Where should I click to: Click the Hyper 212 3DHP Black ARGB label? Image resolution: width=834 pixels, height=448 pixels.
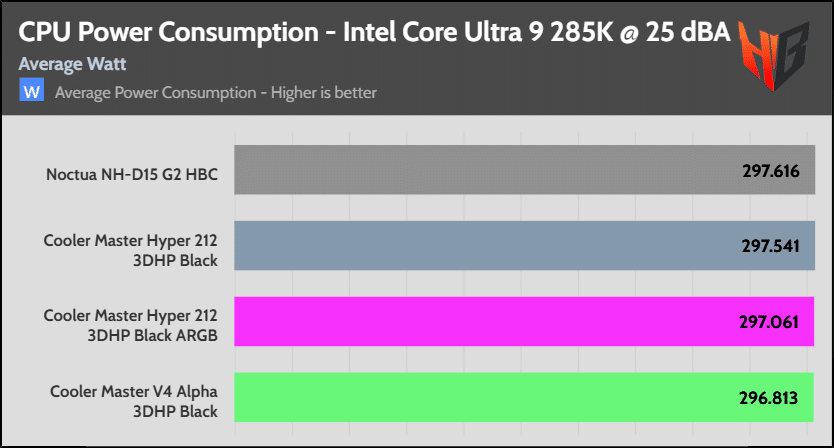coord(131,324)
